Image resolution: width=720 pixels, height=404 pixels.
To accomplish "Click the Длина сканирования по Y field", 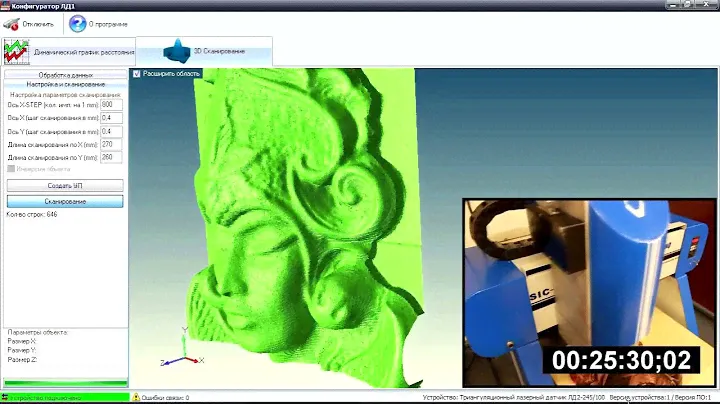I will pyautogui.click(x=111, y=157).
